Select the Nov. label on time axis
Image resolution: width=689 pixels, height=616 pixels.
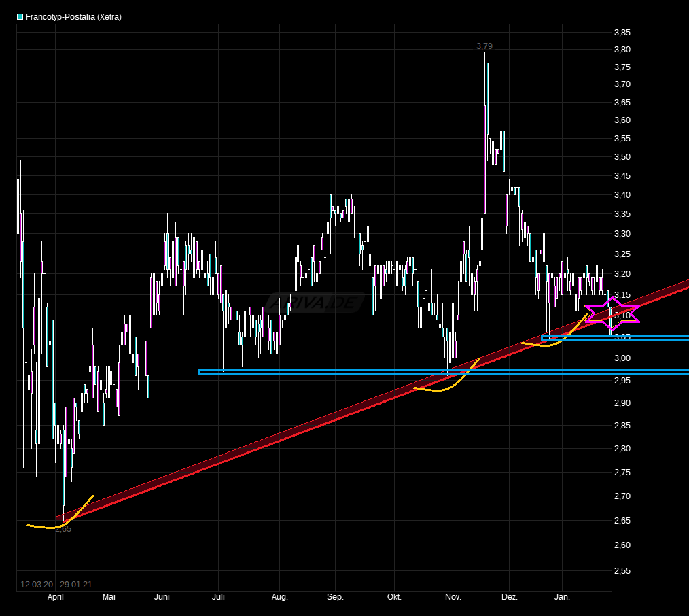click(x=453, y=598)
